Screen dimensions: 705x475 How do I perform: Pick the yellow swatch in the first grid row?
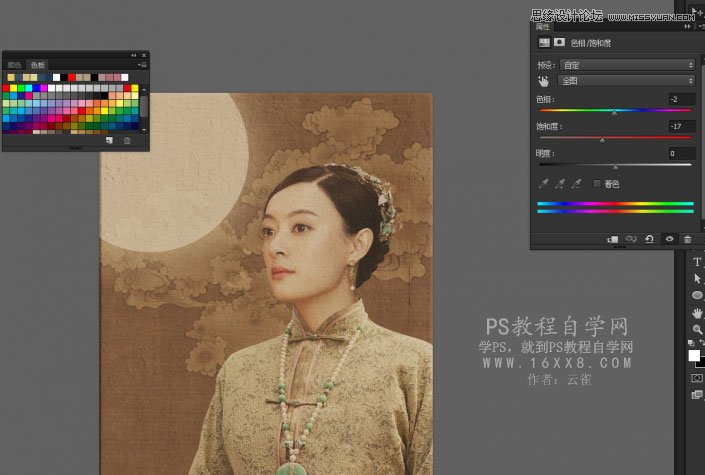pyautogui.click(x=13, y=88)
